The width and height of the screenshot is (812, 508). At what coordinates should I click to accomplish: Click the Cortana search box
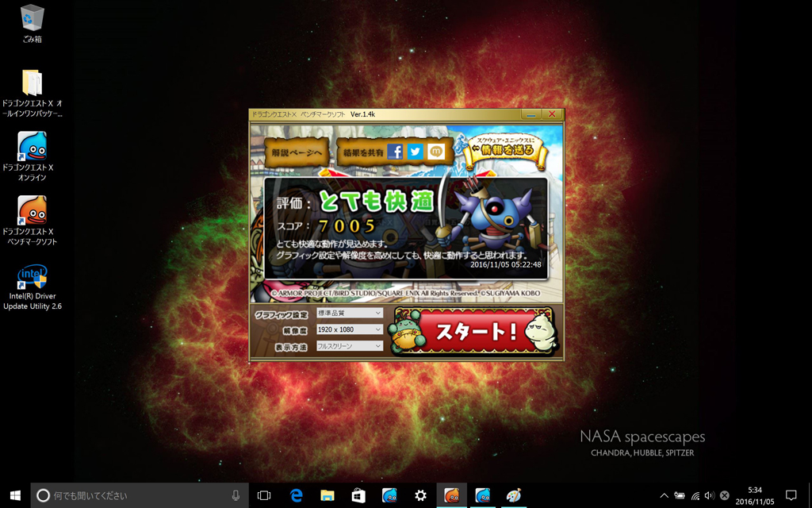(x=140, y=495)
